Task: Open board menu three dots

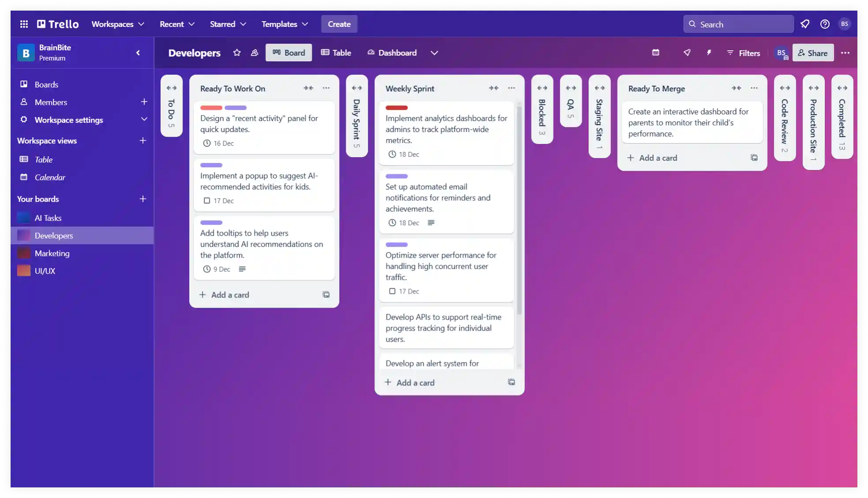Action: [845, 53]
